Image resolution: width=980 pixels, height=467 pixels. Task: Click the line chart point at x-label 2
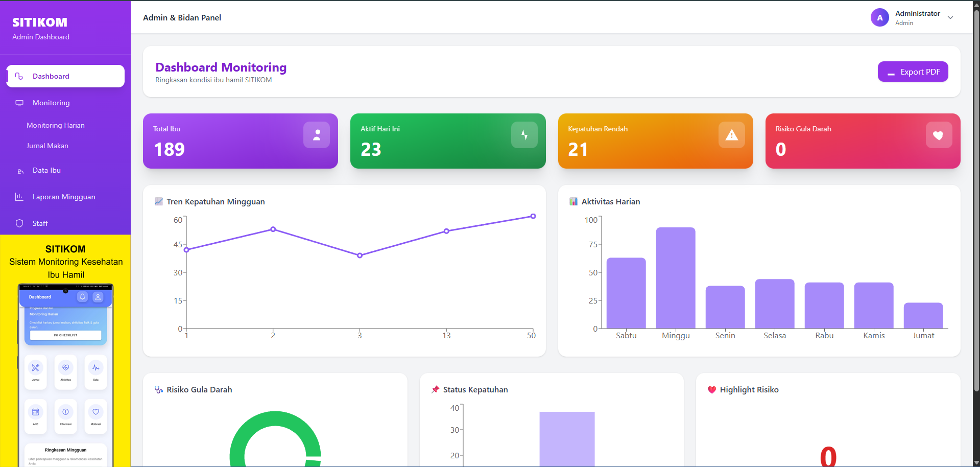(273, 229)
